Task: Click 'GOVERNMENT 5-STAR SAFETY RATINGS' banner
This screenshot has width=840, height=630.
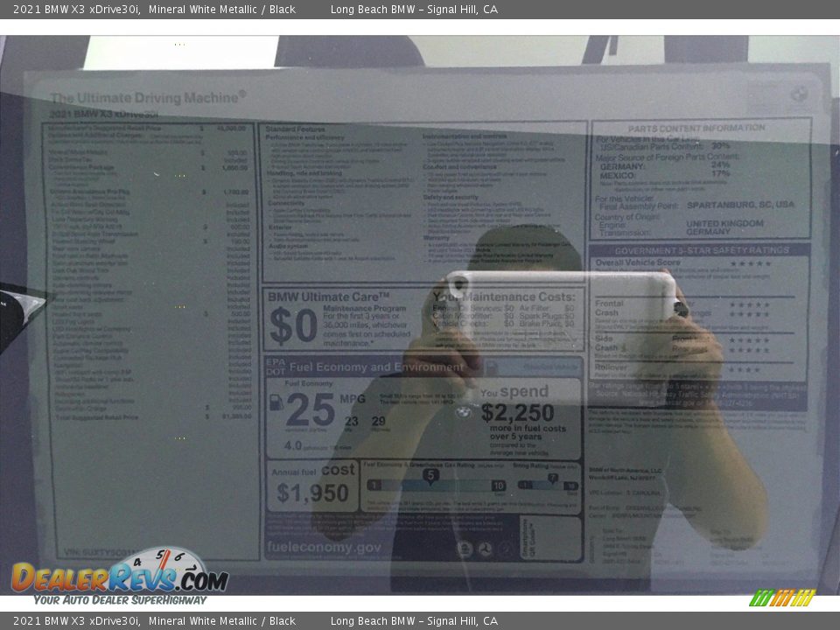Action: 702,250
